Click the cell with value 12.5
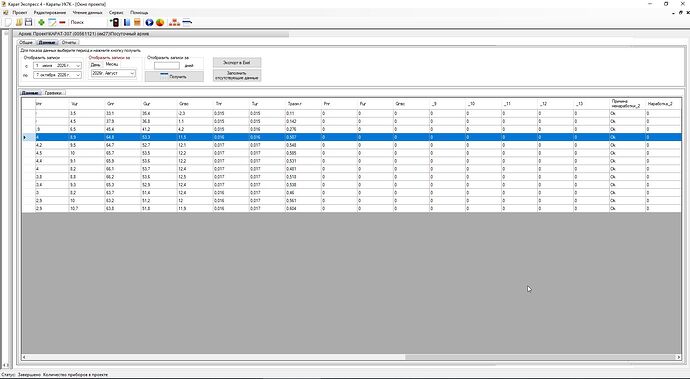This screenshot has width=690, height=379. pos(195,177)
